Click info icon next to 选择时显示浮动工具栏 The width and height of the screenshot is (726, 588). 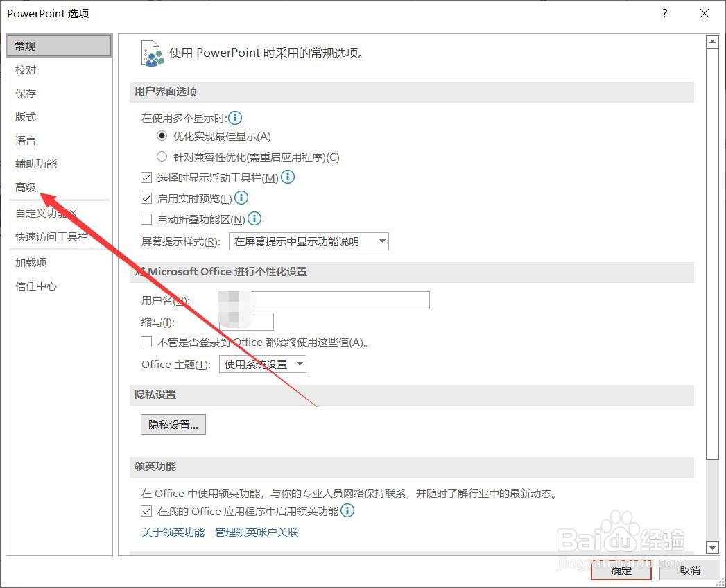pos(288,177)
